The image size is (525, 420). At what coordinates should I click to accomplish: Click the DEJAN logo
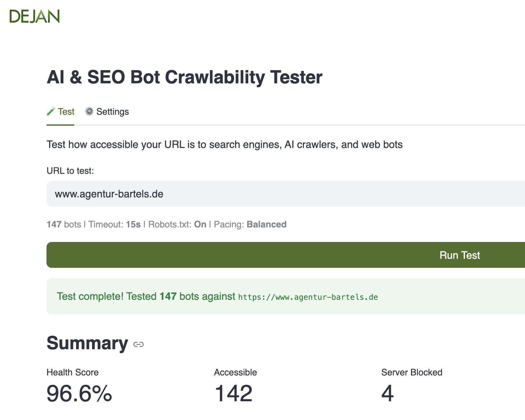pos(35,16)
